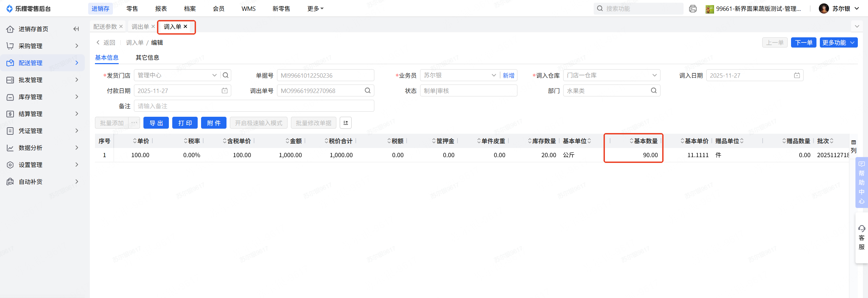Open the 客服 customer service widget
This screenshot has height=298, width=868.
(x=861, y=237)
